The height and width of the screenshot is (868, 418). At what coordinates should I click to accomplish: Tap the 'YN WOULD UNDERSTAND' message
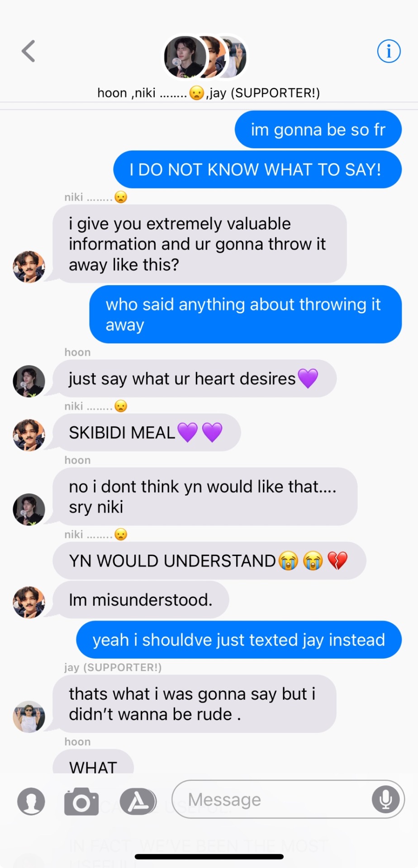coord(209,561)
